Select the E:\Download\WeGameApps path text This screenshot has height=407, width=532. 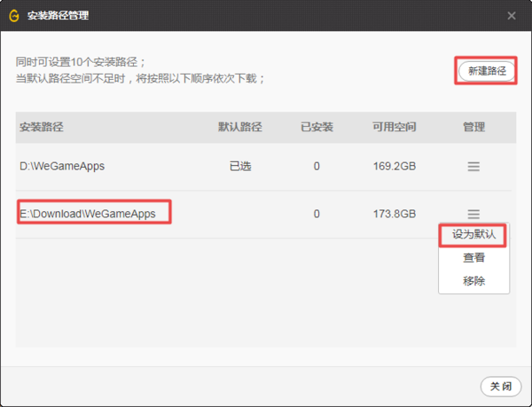[88, 214]
